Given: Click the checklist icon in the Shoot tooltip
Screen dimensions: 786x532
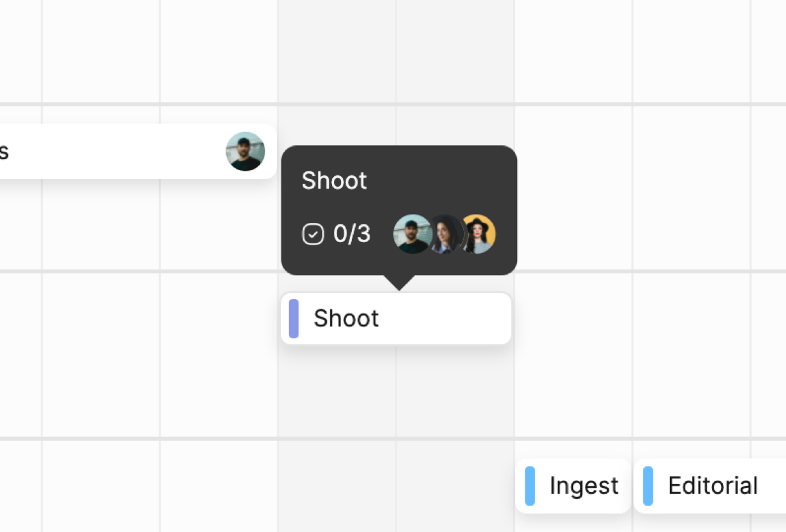Looking at the screenshot, I should (x=313, y=234).
